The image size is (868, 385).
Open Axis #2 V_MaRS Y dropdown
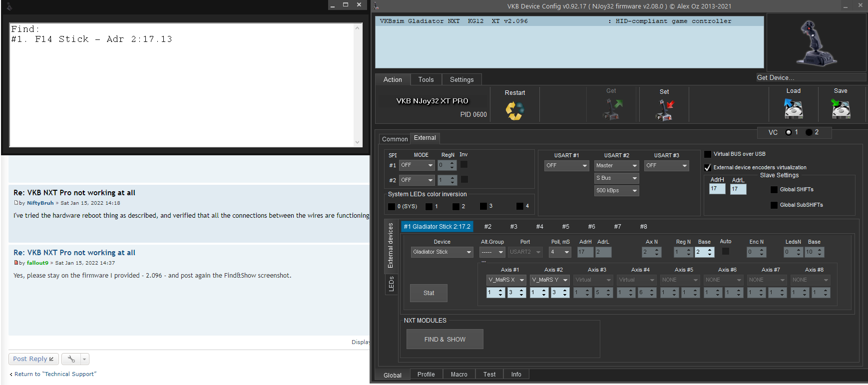coord(550,280)
